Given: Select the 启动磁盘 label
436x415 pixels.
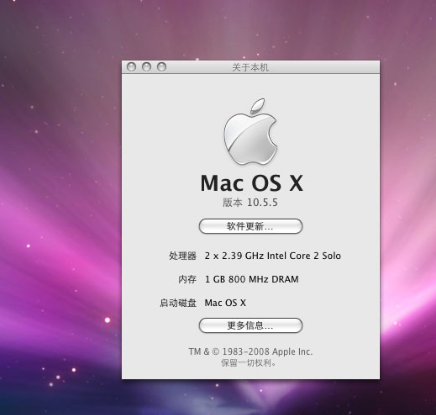Looking at the screenshot, I should click(178, 303).
